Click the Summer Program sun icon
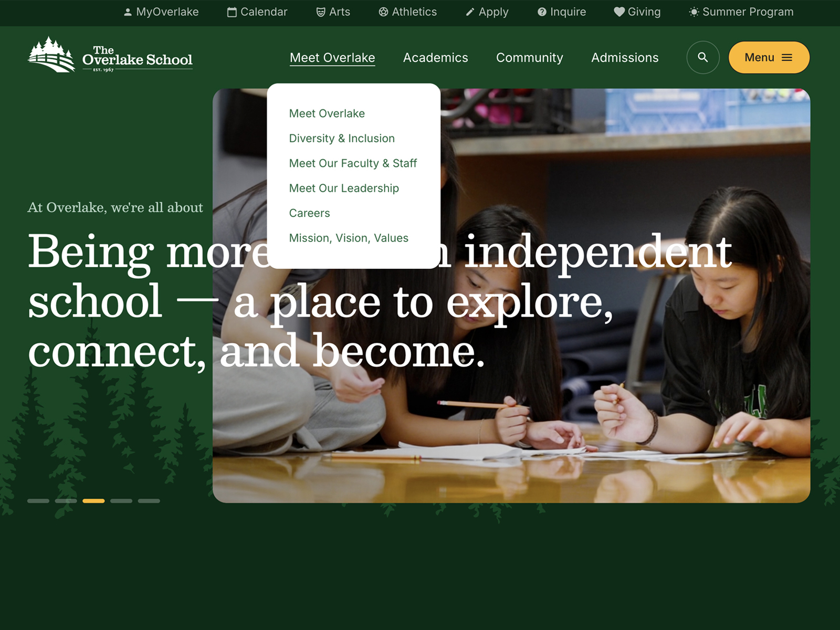 point(694,12)
